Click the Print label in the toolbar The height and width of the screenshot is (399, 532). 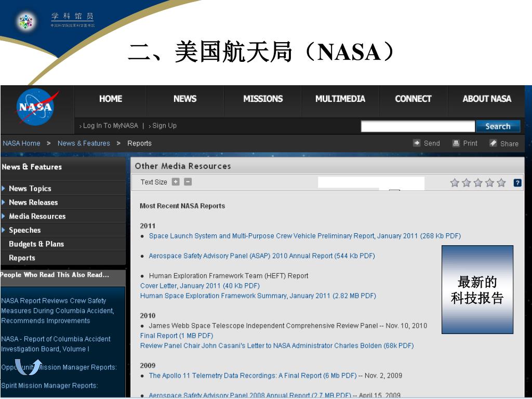click(x=470, y=143)
